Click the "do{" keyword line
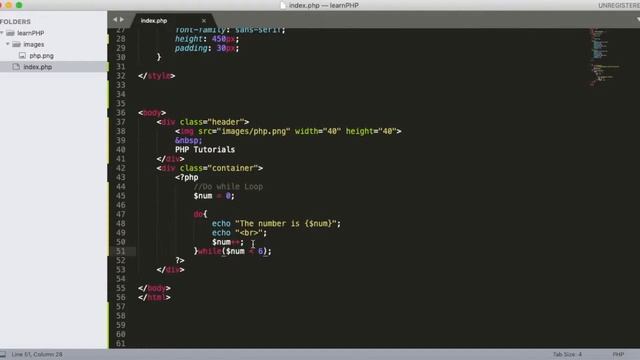Viewport: 640px width, 360px height. coord(200,214)
